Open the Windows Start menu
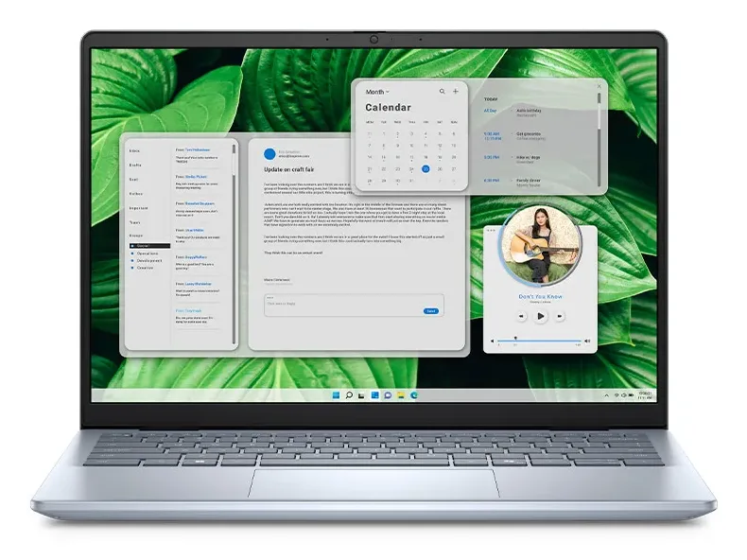 (336, 395)
